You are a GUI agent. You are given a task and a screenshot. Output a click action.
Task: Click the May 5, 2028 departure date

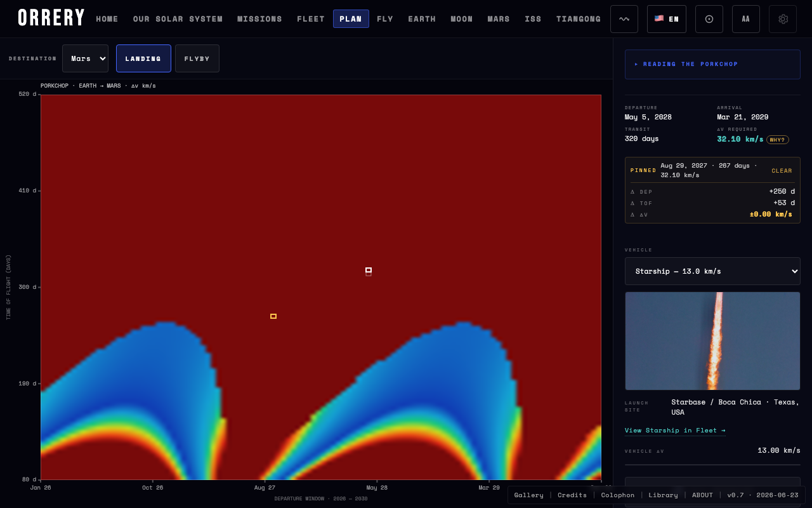648,117
